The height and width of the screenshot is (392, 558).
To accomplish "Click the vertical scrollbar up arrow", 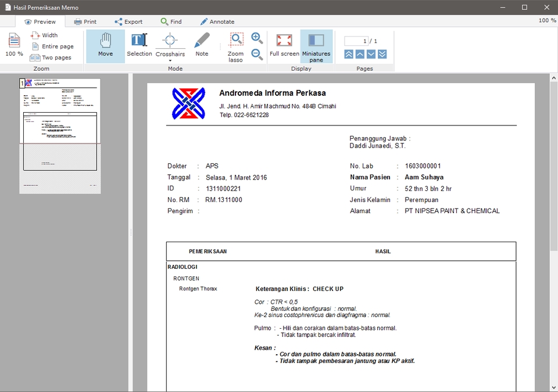I will 553,78.
